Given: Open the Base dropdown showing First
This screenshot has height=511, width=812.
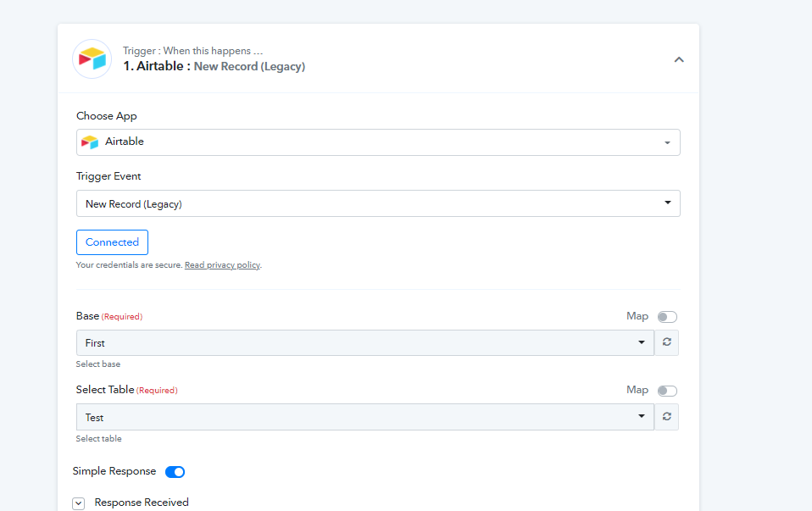Looking at the screenshot, I should (365, 342).
